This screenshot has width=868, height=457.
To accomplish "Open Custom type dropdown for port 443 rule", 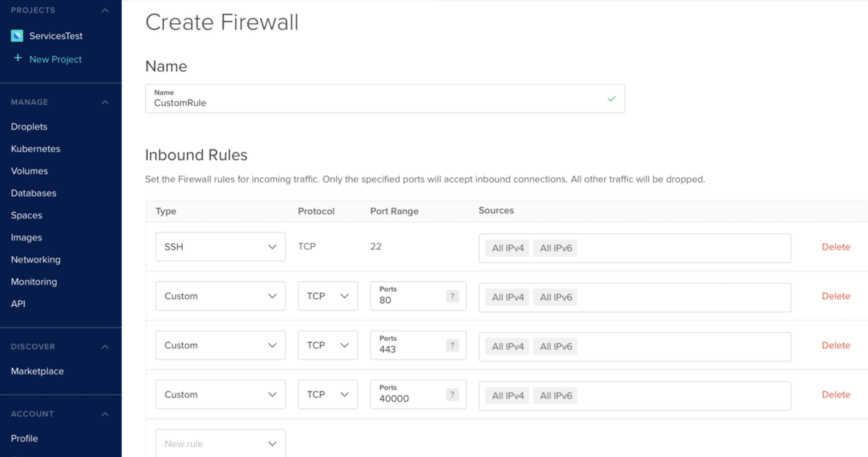I will coord(220,345).
